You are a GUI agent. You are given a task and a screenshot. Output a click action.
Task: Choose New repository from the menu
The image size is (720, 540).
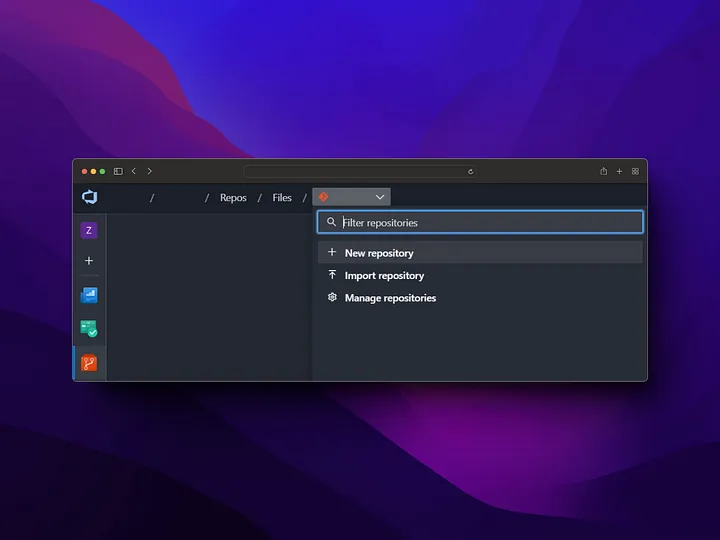[480, 253]
